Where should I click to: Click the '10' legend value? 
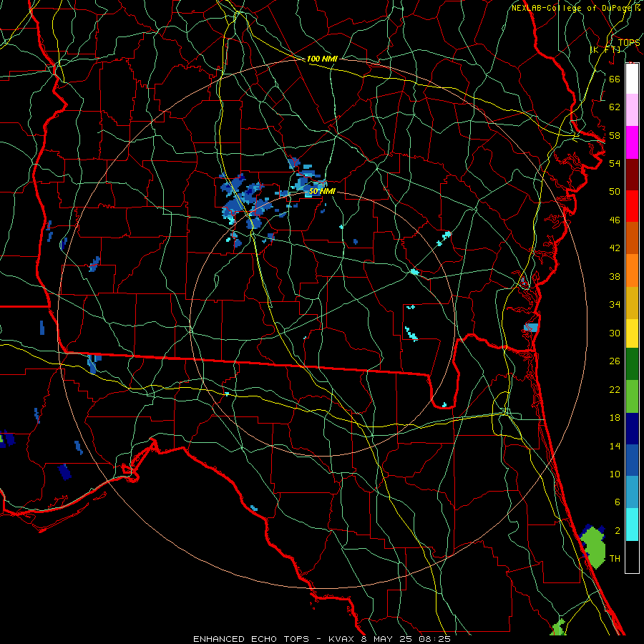pos(615,474)
